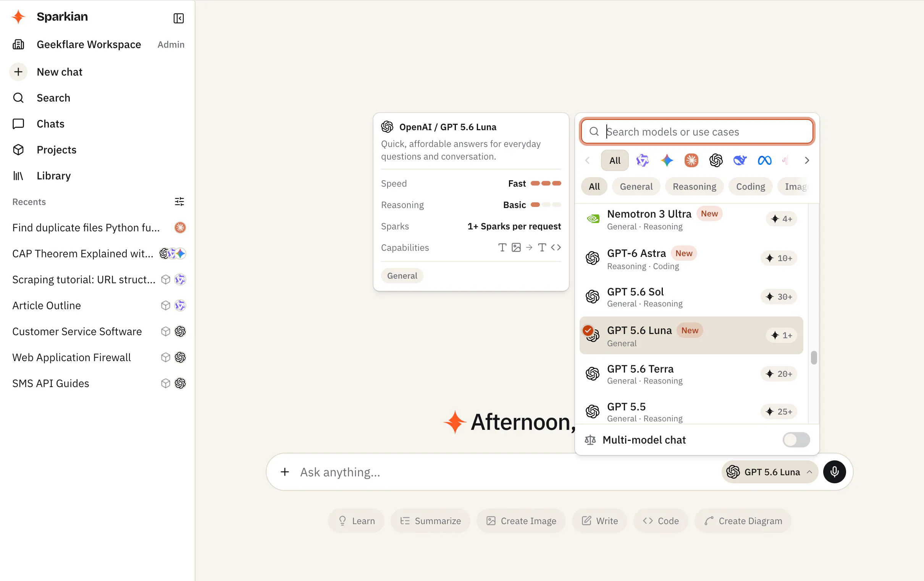Click the Create Image quick action

(521, 521)
